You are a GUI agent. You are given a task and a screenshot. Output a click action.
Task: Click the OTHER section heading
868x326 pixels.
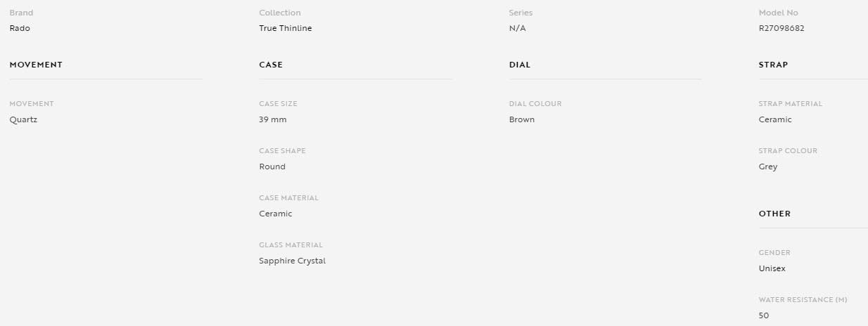click(x=774, y=214)
